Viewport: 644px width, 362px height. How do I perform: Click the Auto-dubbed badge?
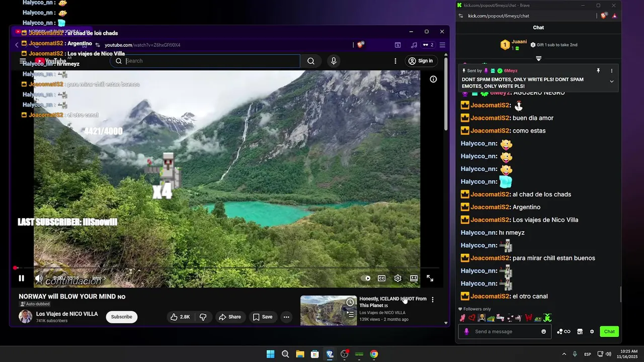tap(35, 304)
